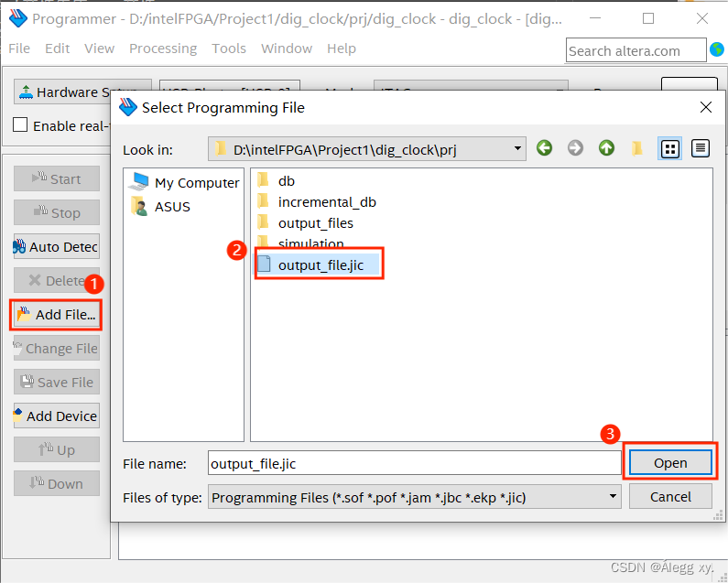Image resolution: width=728 pixels, height=583 pixels.
Task: Open the File menu
Action: (x=19, y=49)
